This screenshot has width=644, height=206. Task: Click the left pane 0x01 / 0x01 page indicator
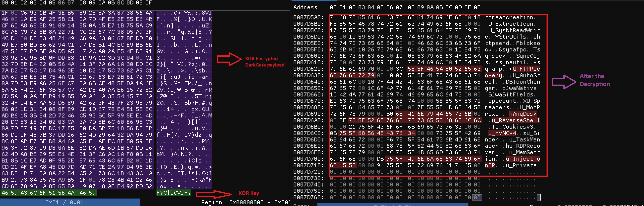[x=64, y=202]
